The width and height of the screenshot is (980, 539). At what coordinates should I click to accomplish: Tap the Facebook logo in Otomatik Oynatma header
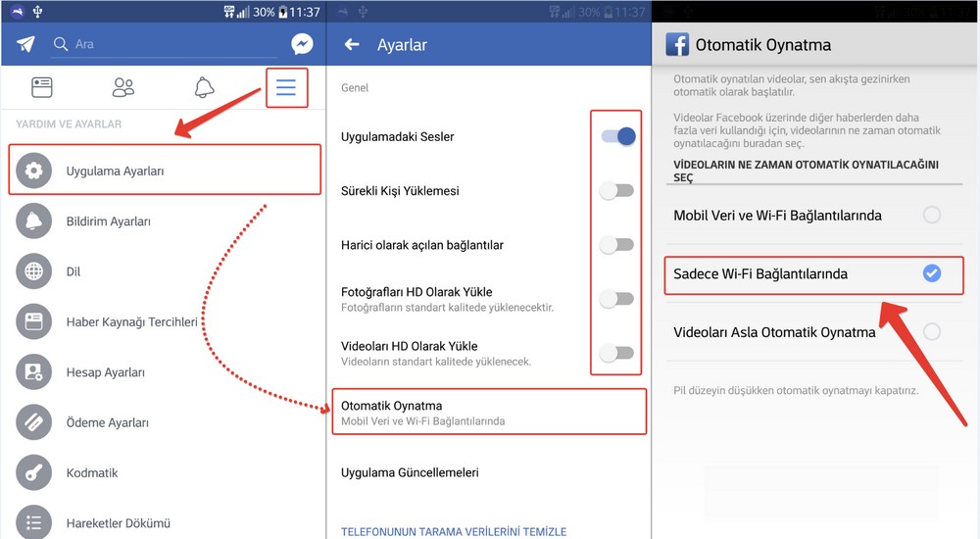point(677,45)
